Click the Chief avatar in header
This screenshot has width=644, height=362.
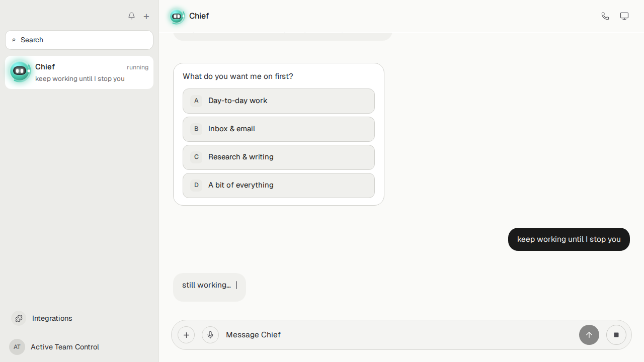coord(177,16)
